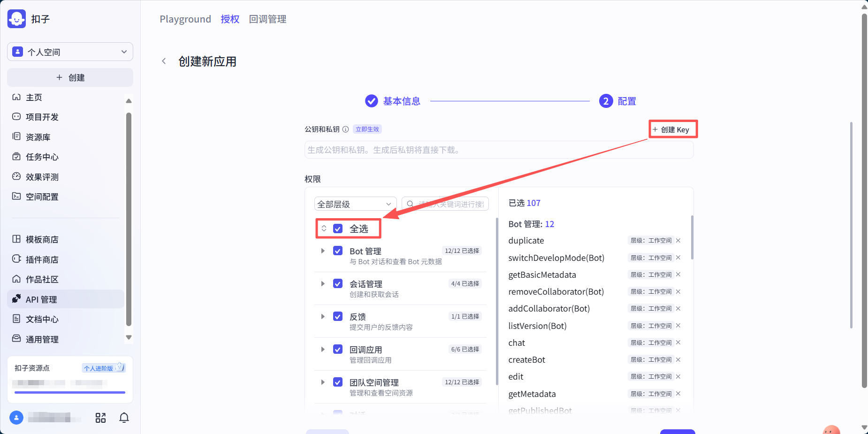Screen dimensions: 868x434
Task: Click the notification bell icon
Action: pos(124,418)
